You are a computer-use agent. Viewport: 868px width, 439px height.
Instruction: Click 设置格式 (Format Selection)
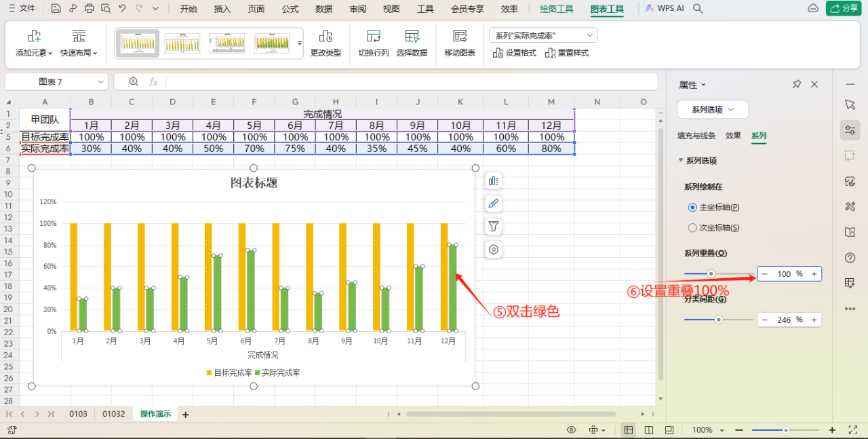[515, 53]
